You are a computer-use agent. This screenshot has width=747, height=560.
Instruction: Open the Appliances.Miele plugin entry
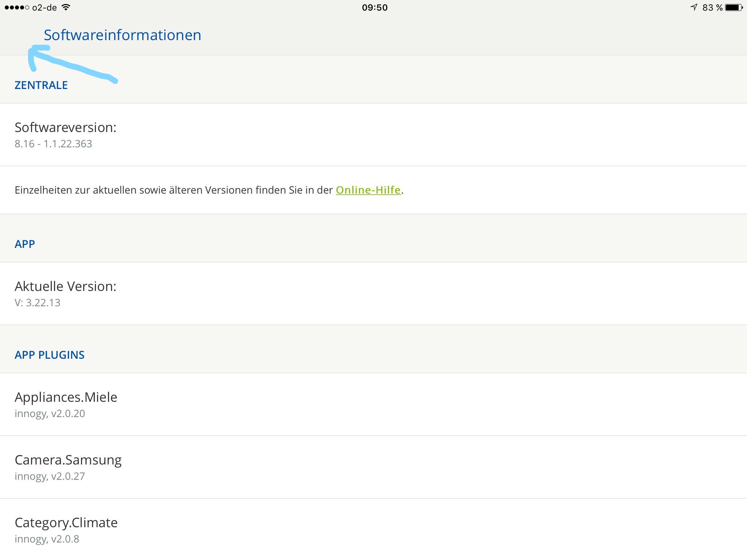click(66, 397)
